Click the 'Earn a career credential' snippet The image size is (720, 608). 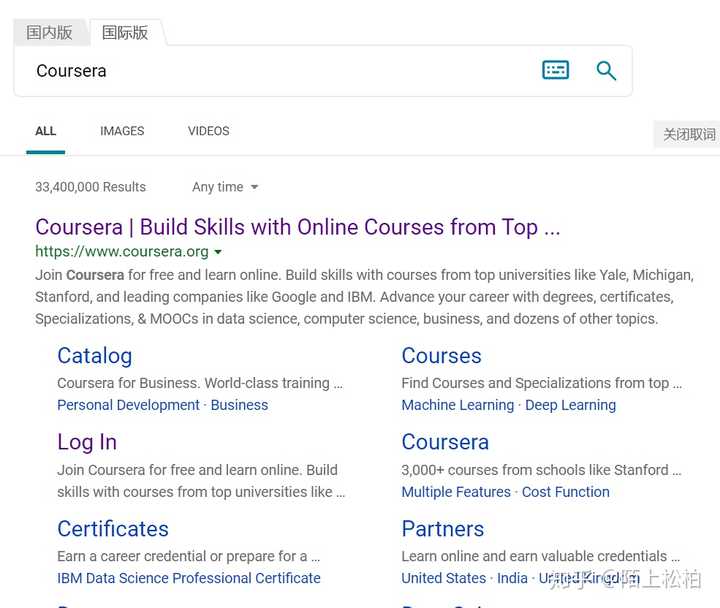188,556
